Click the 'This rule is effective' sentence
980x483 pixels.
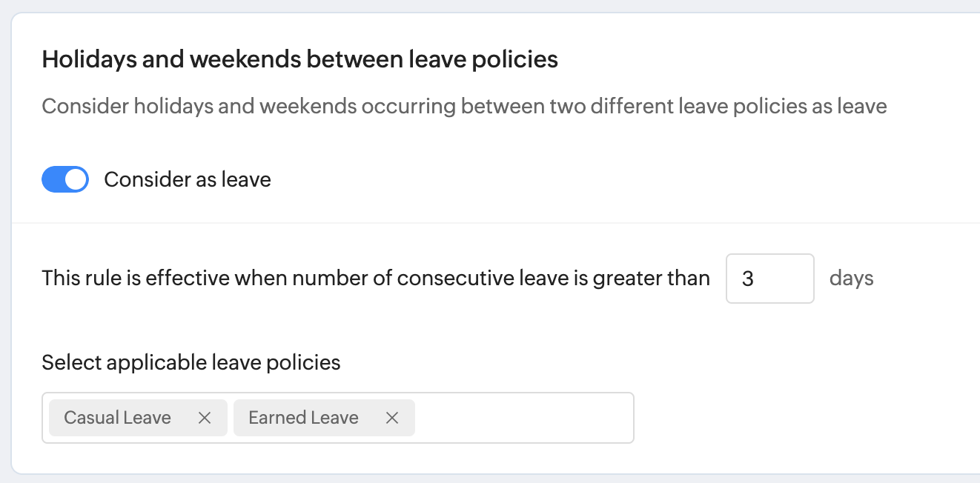pyautogui.click(x=375, y=279)
